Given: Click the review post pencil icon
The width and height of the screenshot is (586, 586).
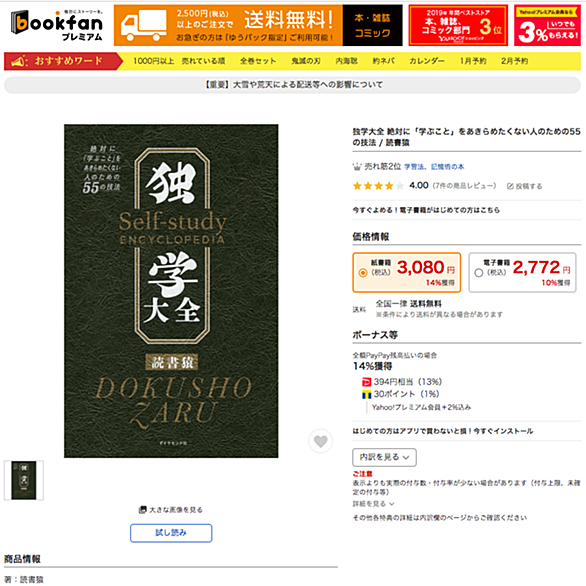Looking at the screenshot, I should [510, 186].
